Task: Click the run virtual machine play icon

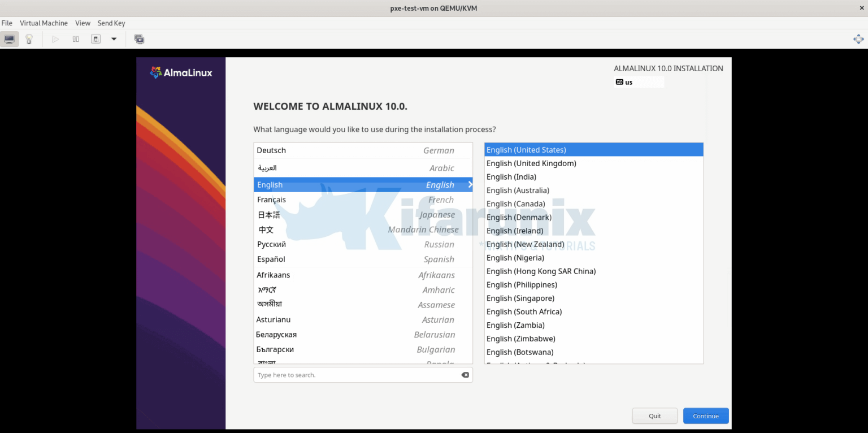Action: tap(55, 38)
